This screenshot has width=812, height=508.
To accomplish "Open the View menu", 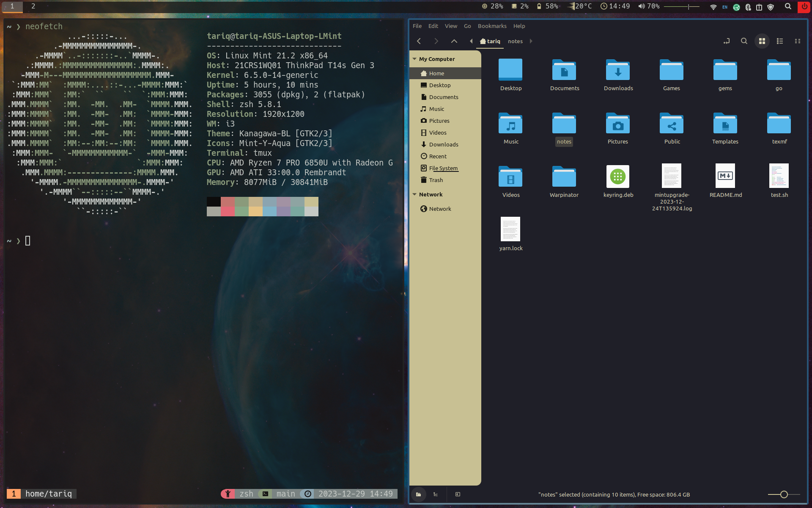I will click(450, 26).
